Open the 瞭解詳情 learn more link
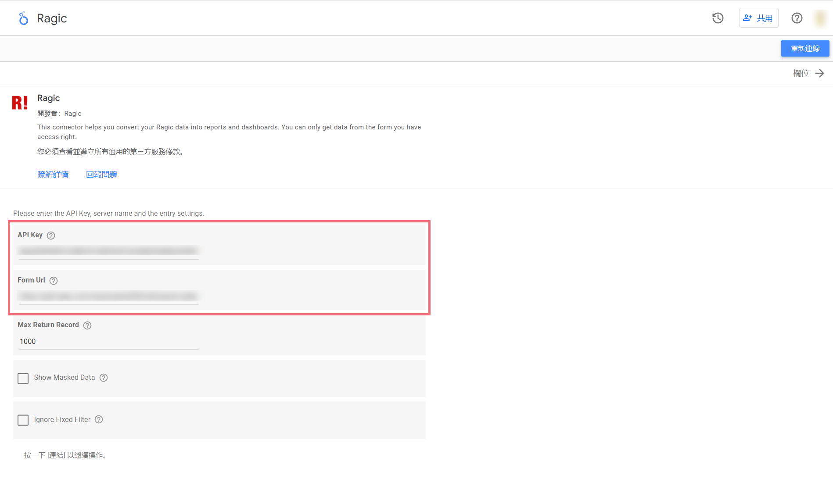Viewport: 833px width, 504px height. click(53, 175)
